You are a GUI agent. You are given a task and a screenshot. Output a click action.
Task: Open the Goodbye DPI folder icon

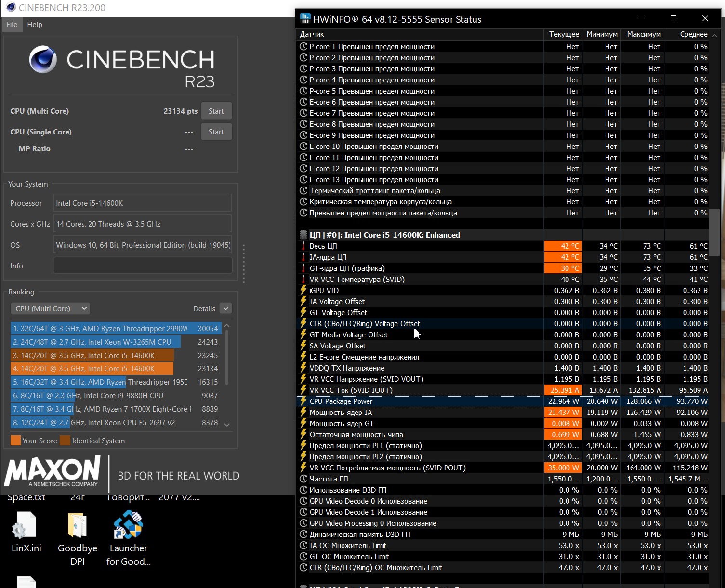point(77,526)
